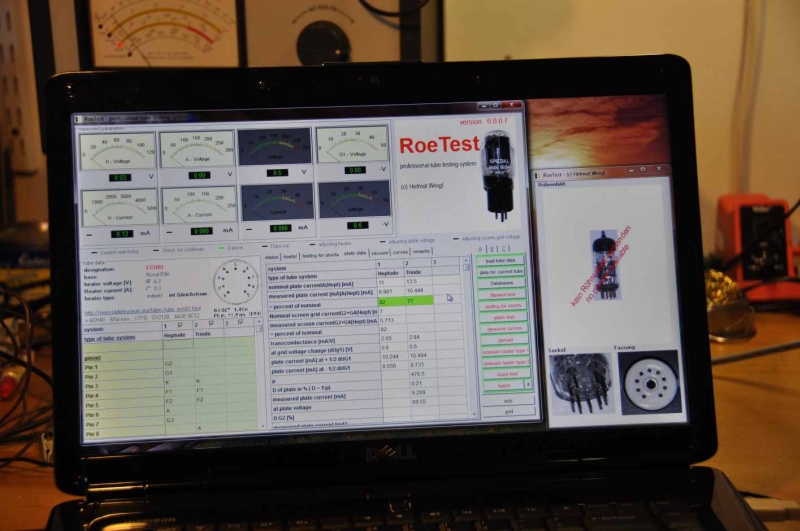This screenshot has width=800, height=531.
Task: Select the A tab above load tube data
Action: click(480, 249)
